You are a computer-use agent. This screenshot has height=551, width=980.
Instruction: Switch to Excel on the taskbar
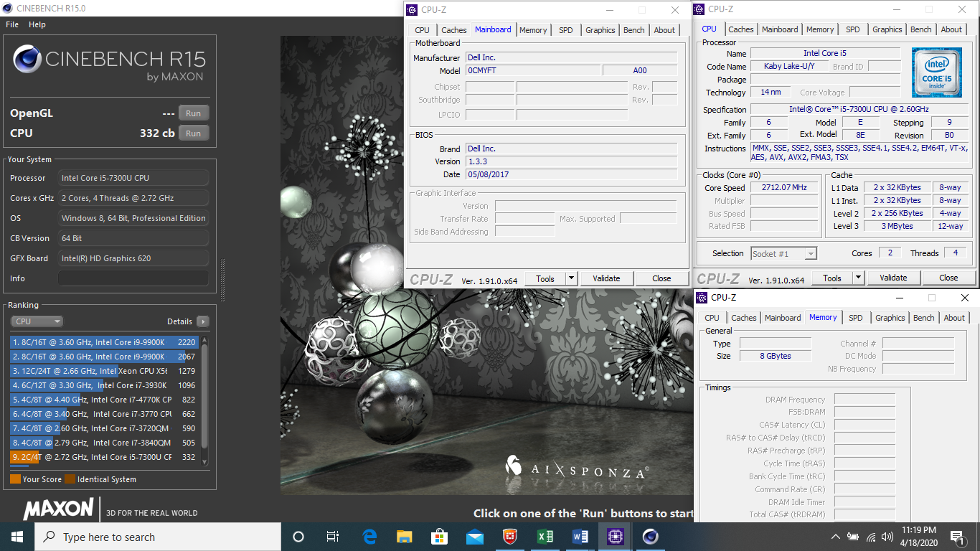(545, 537)
